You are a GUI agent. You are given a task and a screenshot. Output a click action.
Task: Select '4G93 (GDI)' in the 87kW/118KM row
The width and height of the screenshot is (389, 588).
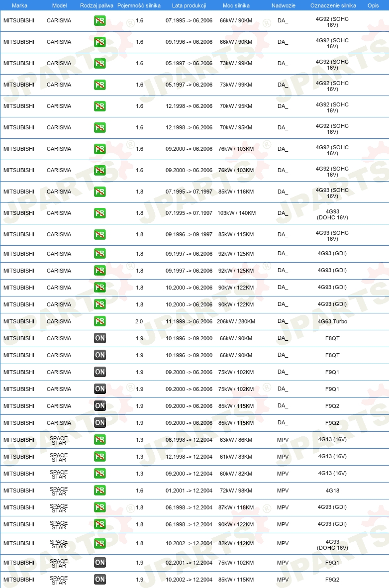[332, 507]
